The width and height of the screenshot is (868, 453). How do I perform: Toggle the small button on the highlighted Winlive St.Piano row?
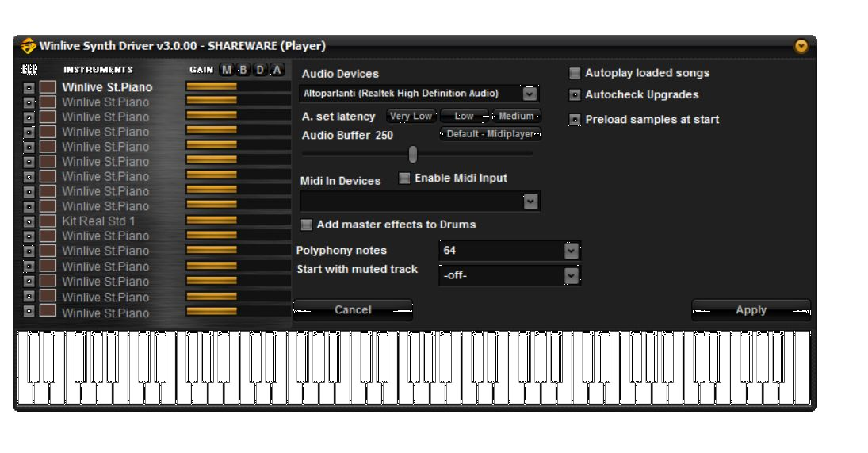tap(29, 87)
